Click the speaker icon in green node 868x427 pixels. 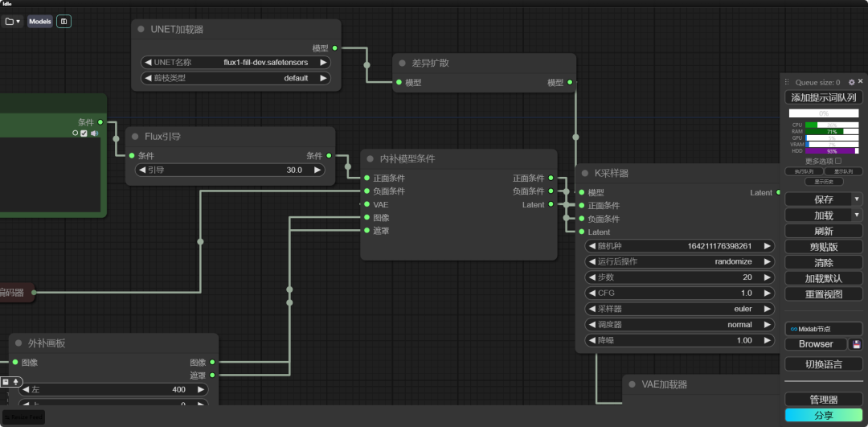pyautogui.click(x=94, y=133)
